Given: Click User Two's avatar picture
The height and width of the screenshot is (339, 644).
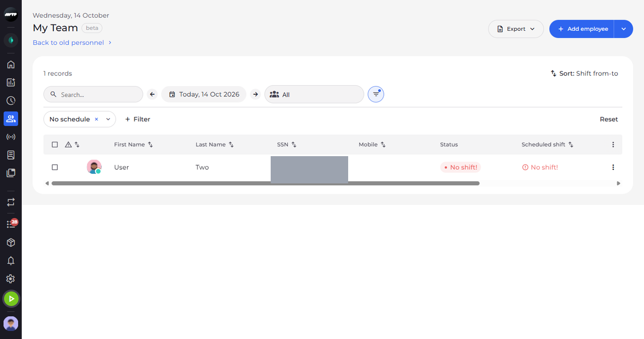Looking at the screenshot, I should 94,167.
